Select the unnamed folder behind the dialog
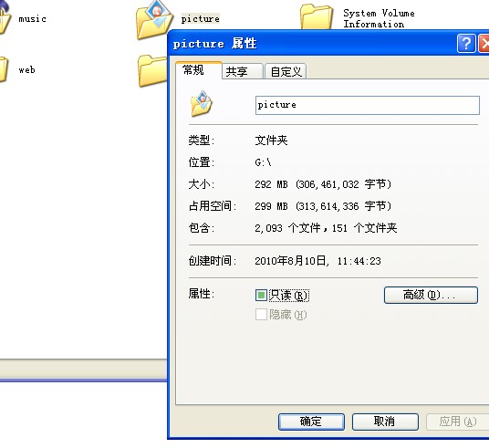The width and height of the screenshot is (489, 448). [x=152, y=70]
